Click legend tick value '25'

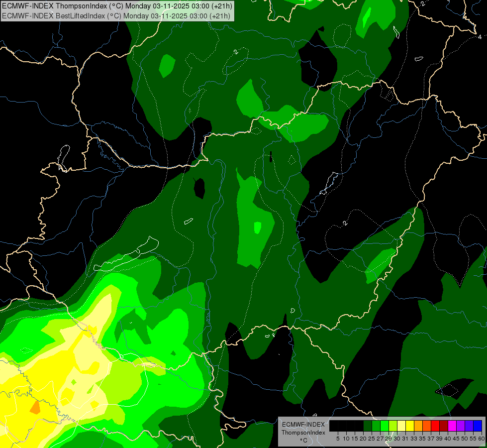(372, 439)
